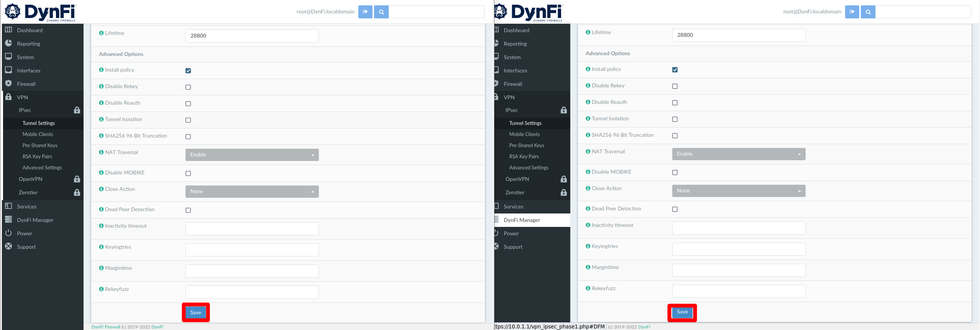Click the Keyingtries text field in right window

pyautogui.click(x=739, y=249)
